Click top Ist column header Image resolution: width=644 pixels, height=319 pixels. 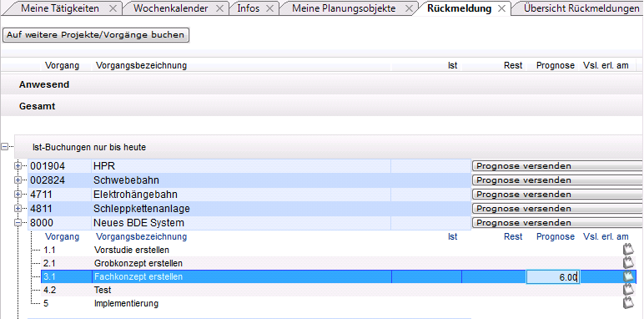coord(453,65)
